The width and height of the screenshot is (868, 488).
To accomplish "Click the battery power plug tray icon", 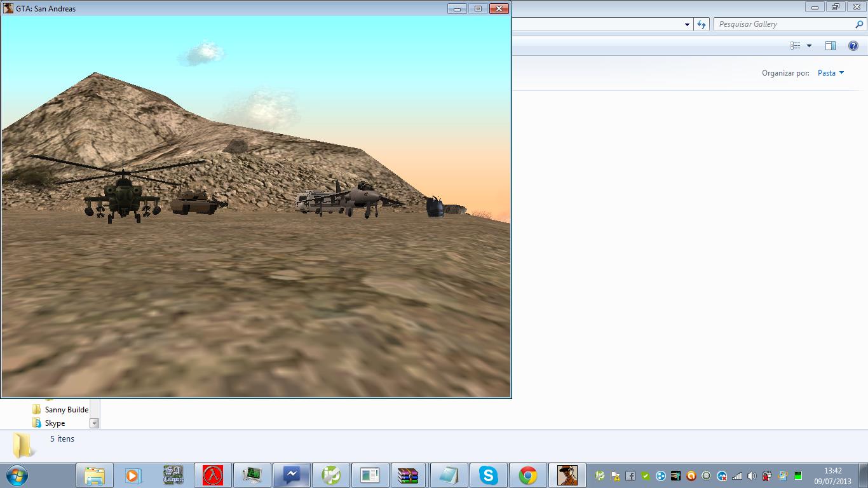I will [768, 476].
